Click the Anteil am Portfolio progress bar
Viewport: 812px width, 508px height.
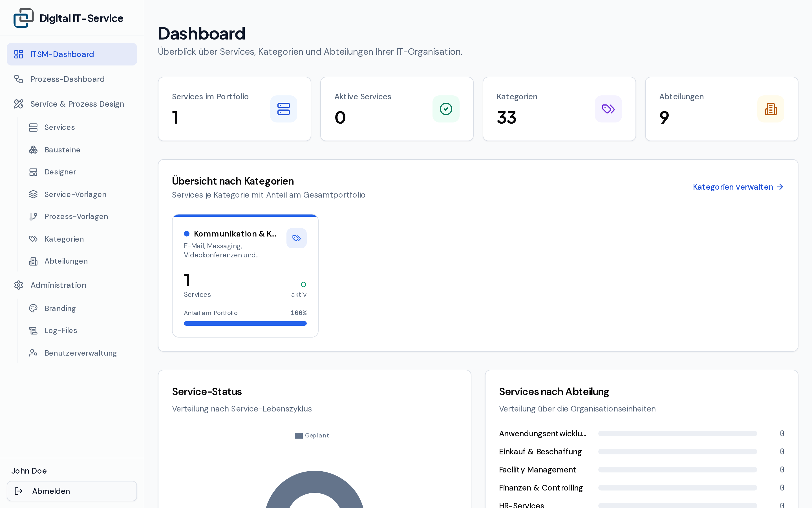[245, 323]
